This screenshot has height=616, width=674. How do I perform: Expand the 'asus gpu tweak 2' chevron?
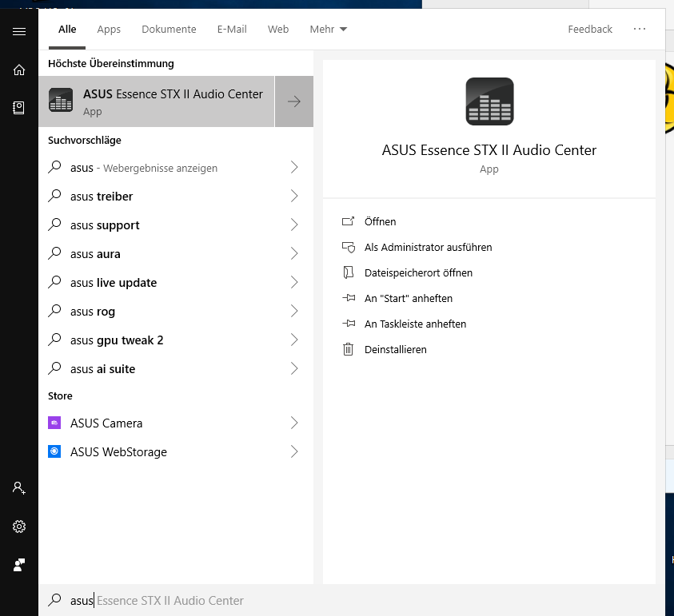point(294,340)
